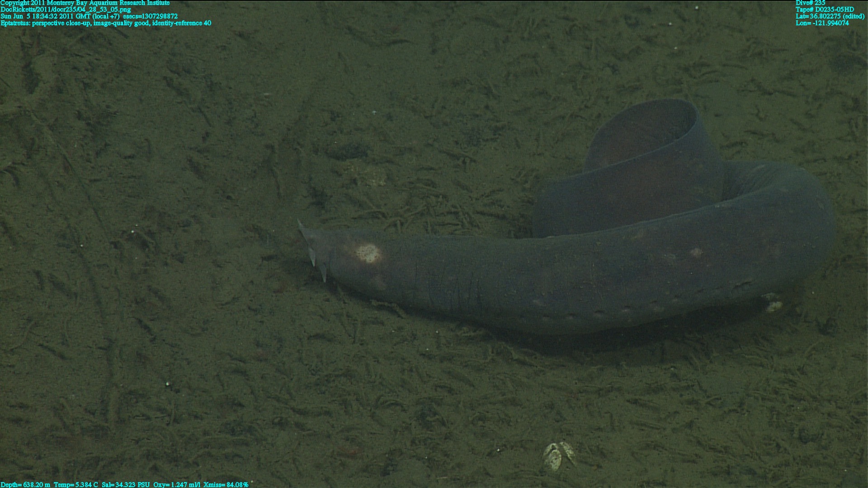Screen dimensions: 868x488
Task: Click the Lon= -121.994074 reading
Action: pos(822,23)
